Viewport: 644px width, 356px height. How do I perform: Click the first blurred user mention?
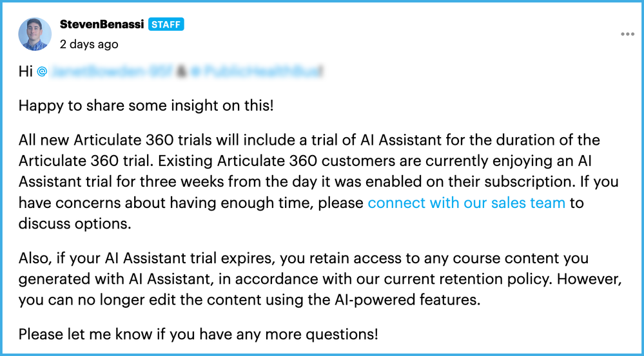coord(111,71)
